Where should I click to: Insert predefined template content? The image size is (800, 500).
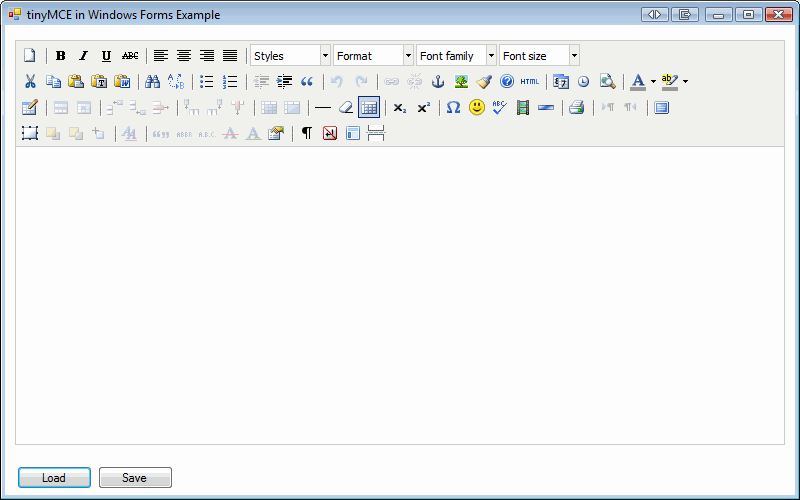click(x=353, y=133)
